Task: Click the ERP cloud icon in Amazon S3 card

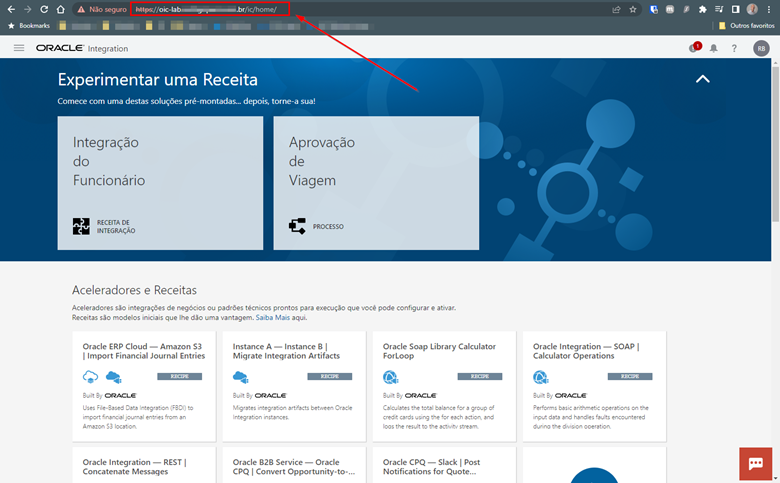Action: click(91, 377)
